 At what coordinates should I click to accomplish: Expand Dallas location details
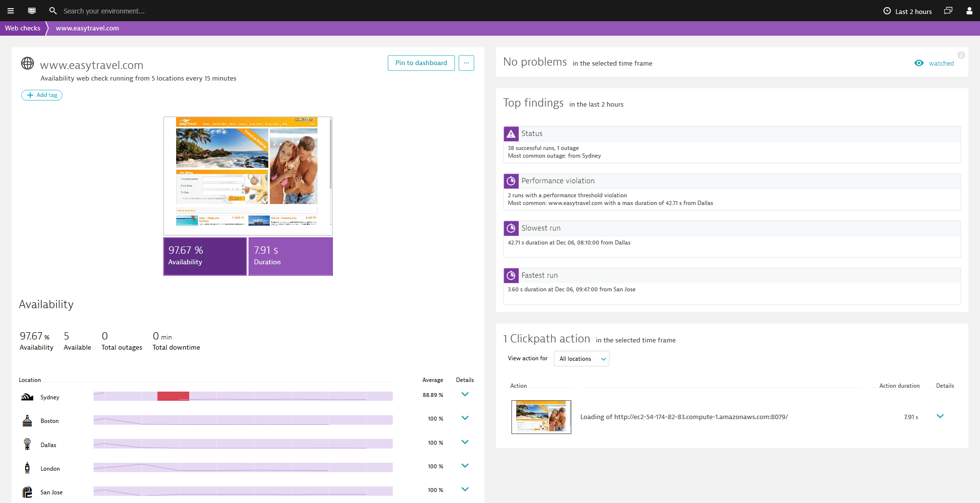click(465, 442)
